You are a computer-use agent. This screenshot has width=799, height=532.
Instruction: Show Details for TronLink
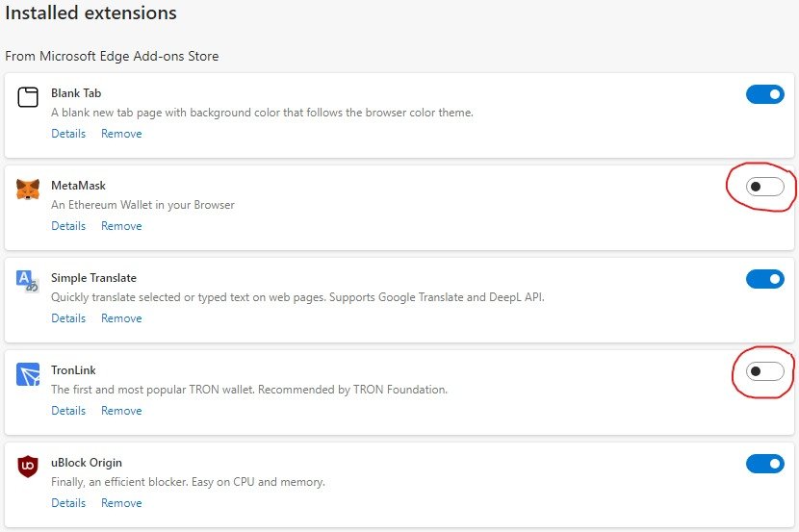[68, 411]
